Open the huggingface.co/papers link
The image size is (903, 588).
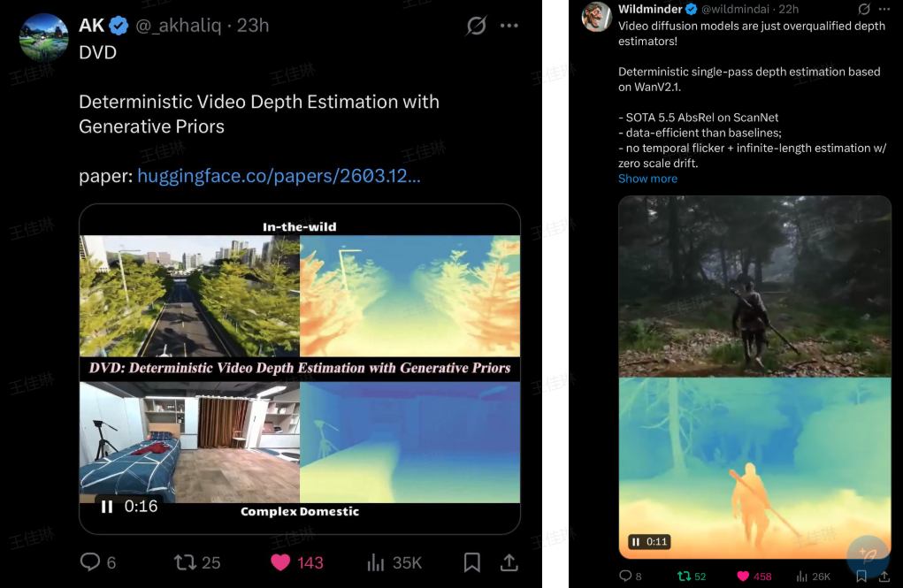279,176
